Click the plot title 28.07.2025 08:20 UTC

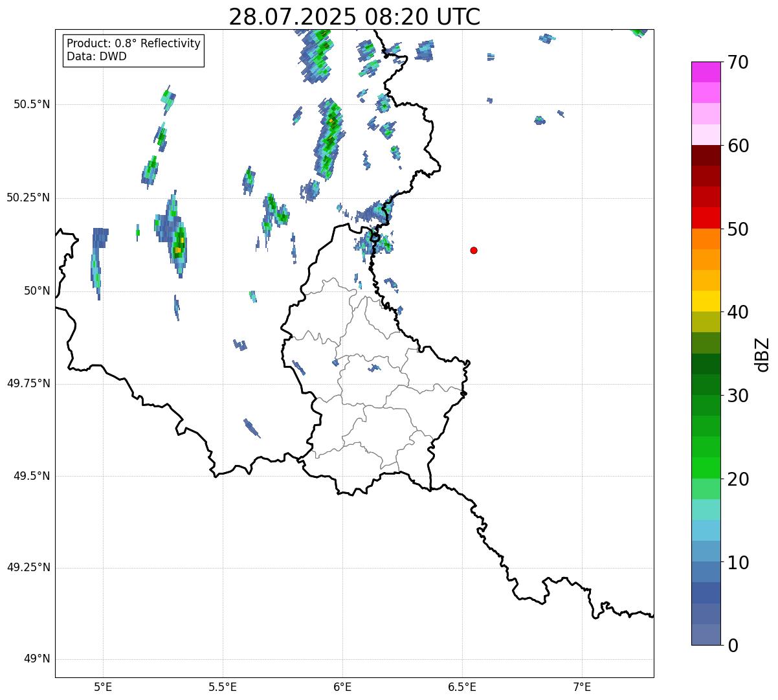355,16
